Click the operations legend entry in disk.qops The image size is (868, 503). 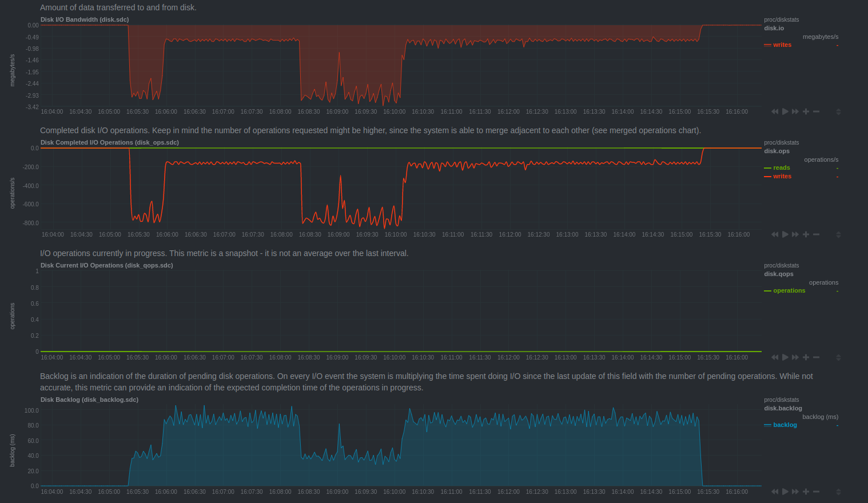(789, 290)
